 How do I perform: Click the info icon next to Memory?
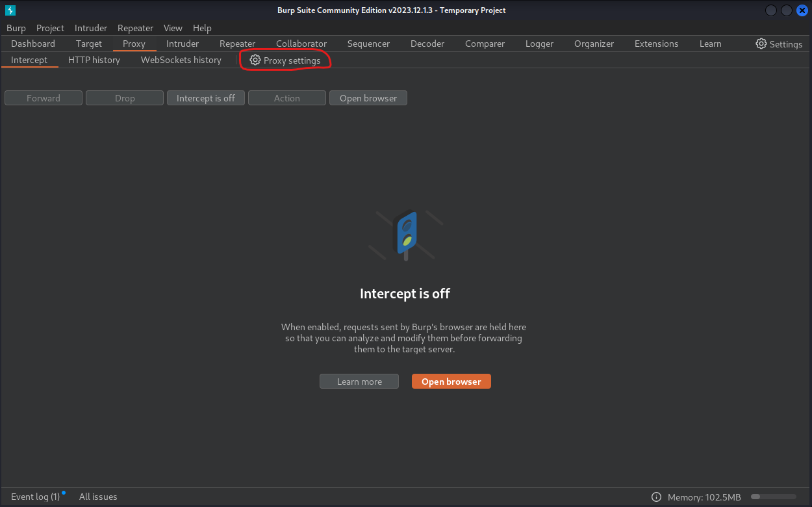(x=656, y=497)
